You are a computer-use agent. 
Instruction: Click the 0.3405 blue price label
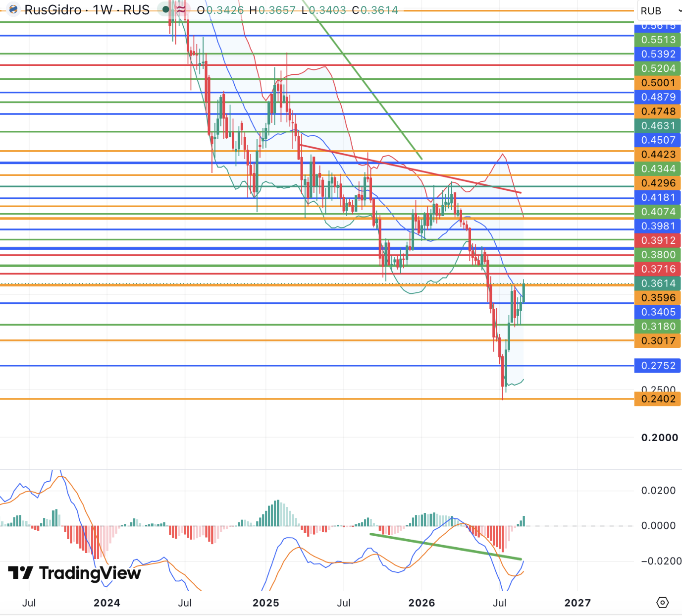pos(658,313)
